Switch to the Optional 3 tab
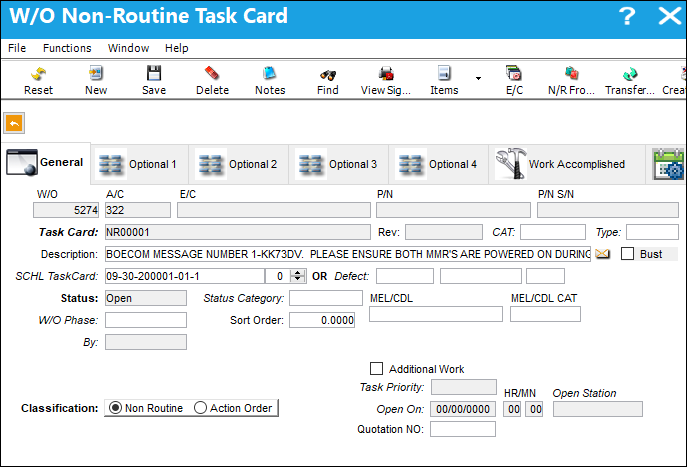Viewport: 687px width, 467px height. [339, 164]
